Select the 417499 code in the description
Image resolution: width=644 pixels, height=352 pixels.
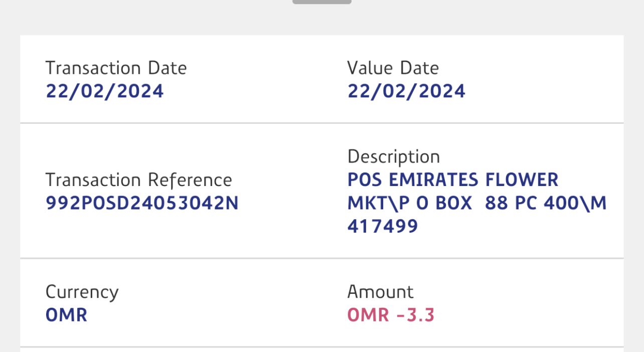point(382,226)
